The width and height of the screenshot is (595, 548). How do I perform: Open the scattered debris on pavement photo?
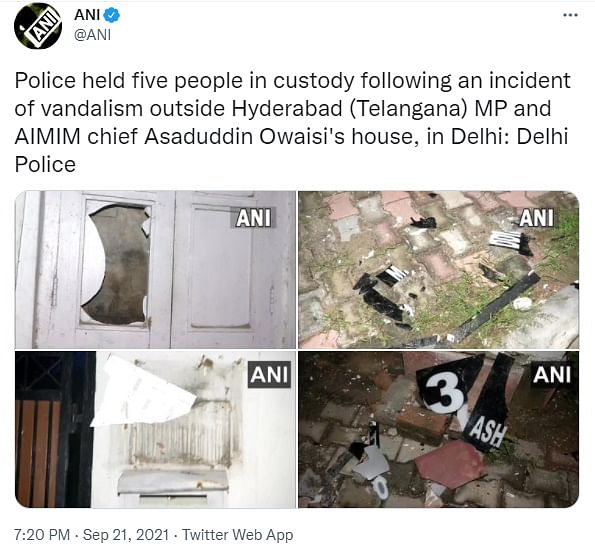439,269
